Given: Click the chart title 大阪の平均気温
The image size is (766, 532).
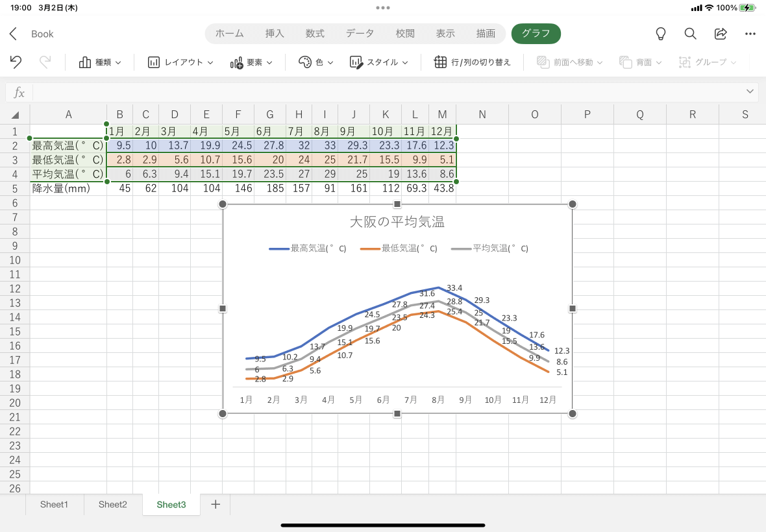Looking at the screenshot, I should pyautogui.click(x=397, y=222).
